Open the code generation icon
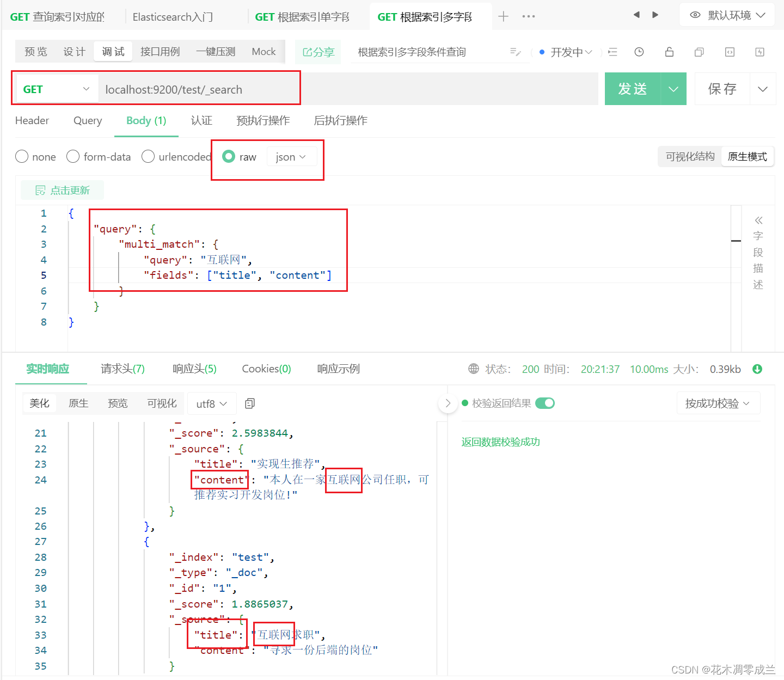The width and height of the screenshot is (784, 680). pos(730,52)
